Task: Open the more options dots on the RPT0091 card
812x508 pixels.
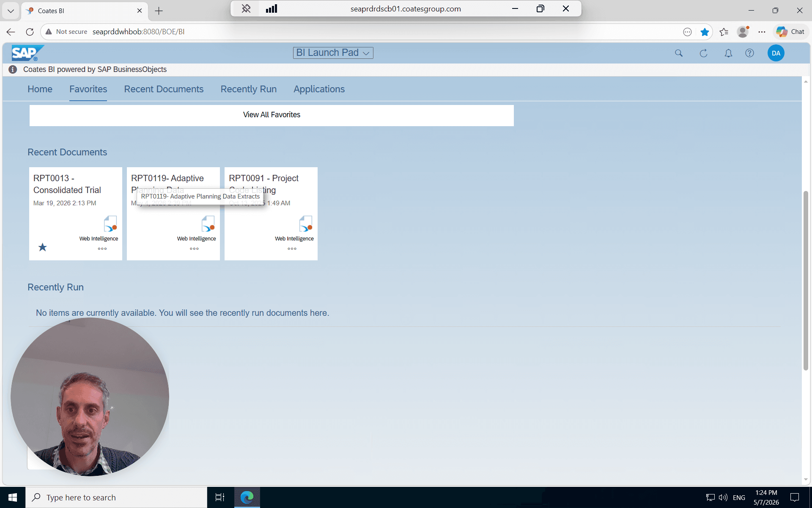Action: pyautogui.click(x=292, y=248)
